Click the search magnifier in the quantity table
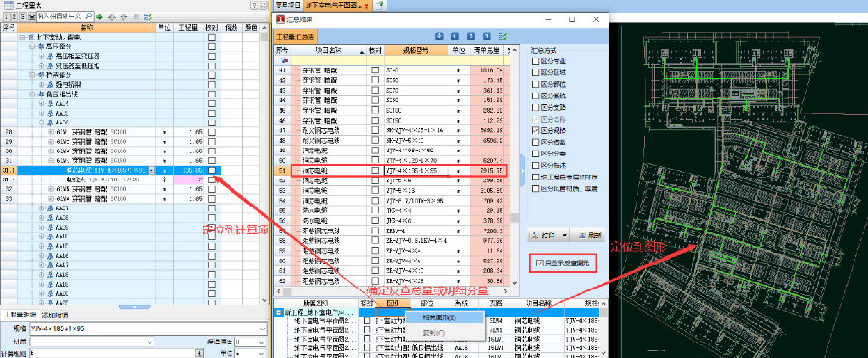This screenshot has width=868, height=358. coord(89,16)
